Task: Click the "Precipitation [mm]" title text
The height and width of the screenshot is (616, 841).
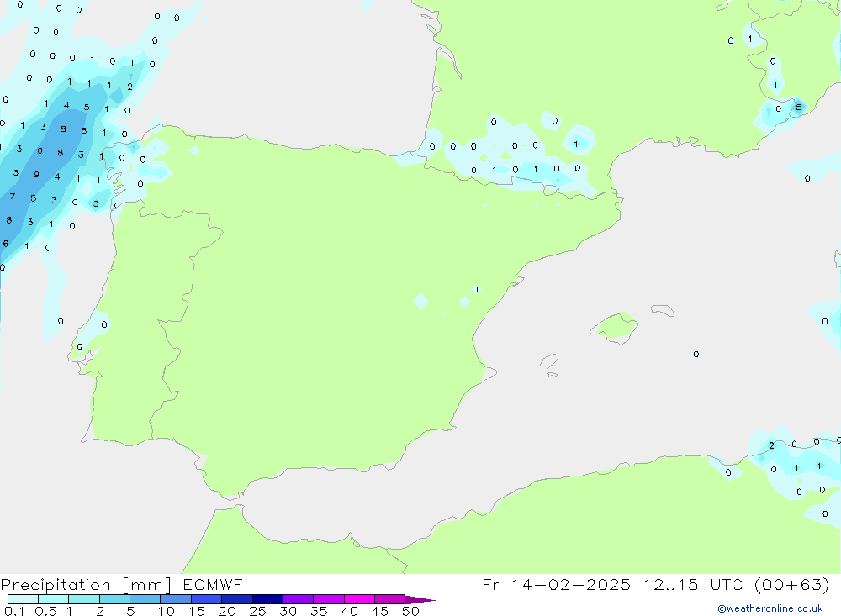Action: point(86,585)
